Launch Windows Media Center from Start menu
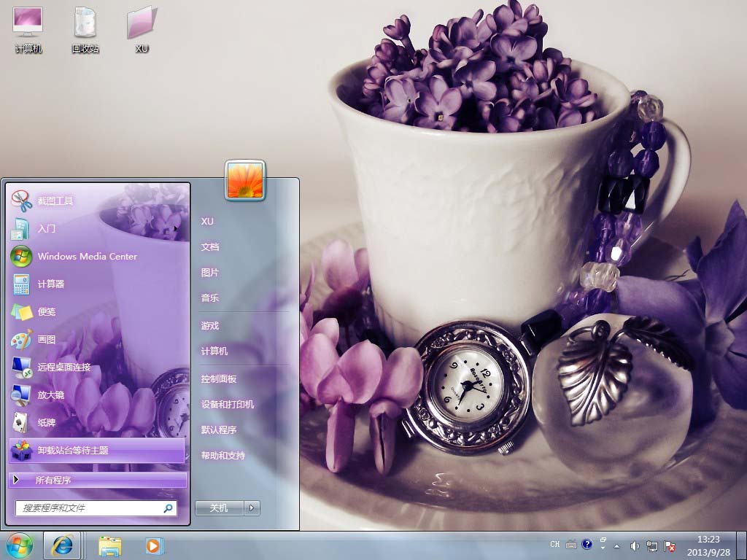Screen dimensions: 747x560 click(x=87, y=256)
